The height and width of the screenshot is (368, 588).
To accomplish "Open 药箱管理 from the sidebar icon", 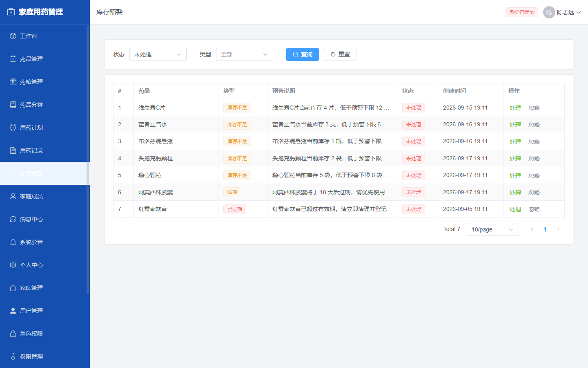I will (13, 82).
